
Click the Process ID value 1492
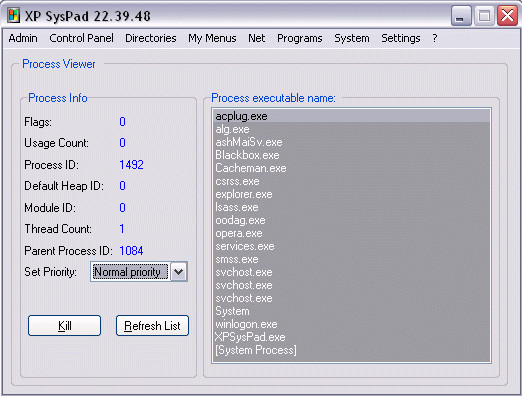coord(131,165)
